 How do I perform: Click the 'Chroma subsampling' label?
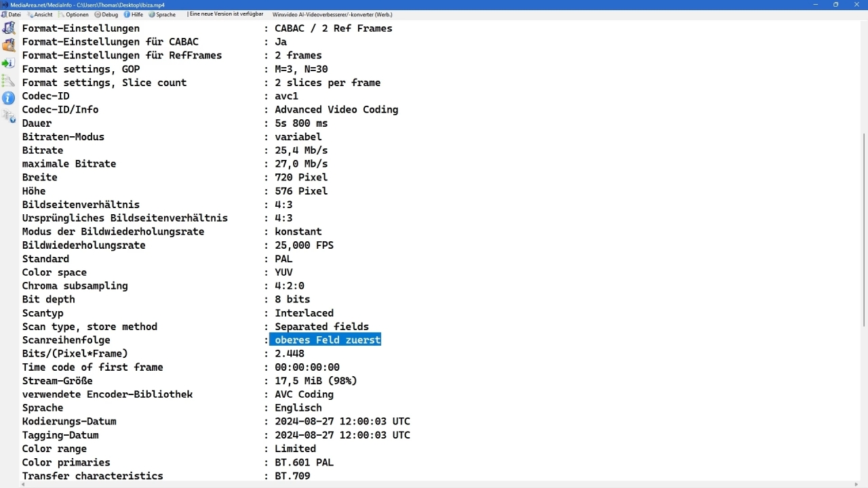[x=75, y=286]
